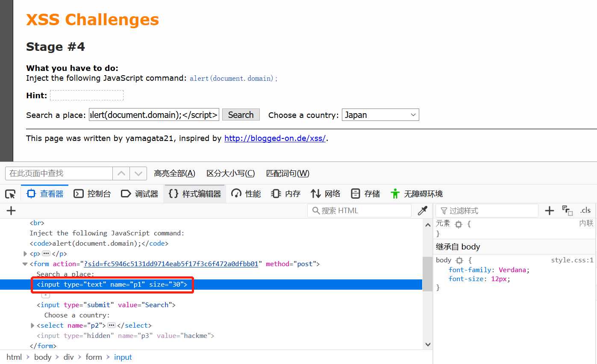Screen dimensions: 597x364
Task: Click the 'Choose a country:' text node
Action: click(x=77, y=315)
